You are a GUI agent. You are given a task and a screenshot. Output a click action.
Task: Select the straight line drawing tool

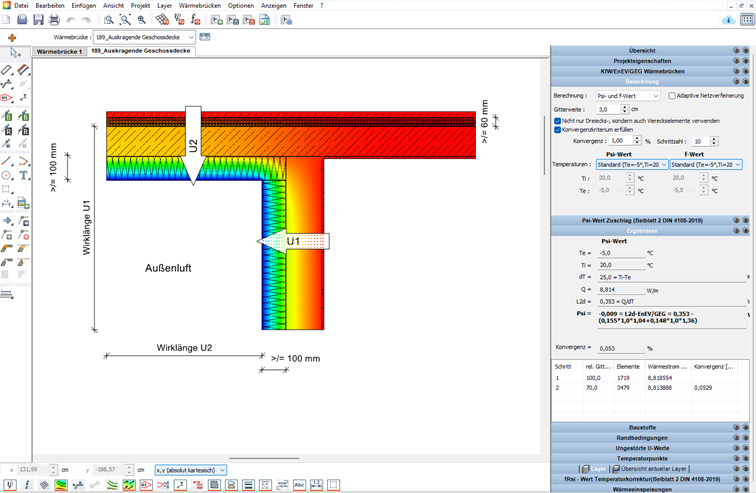[7, 161]
